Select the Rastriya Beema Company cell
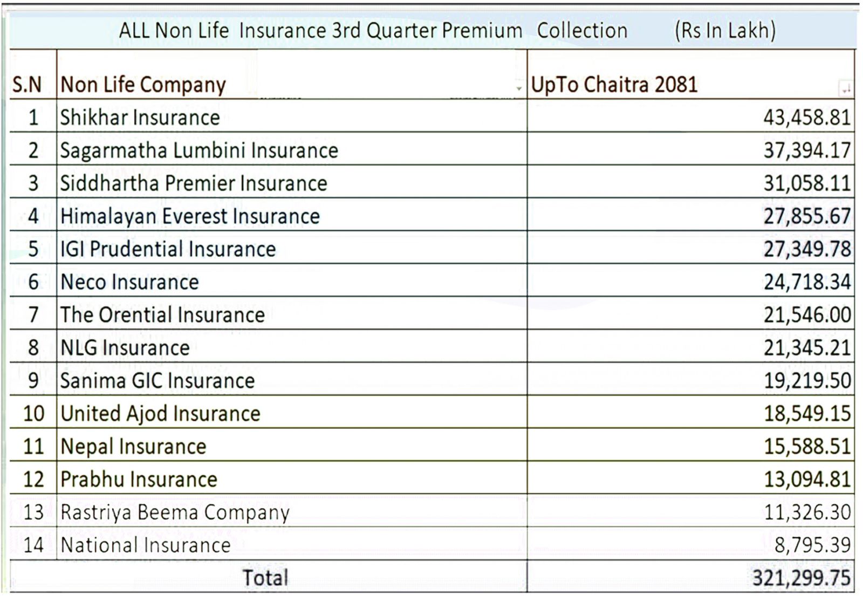Image resolution: width=863 pixels, height=616 pixels. [175, 512]
